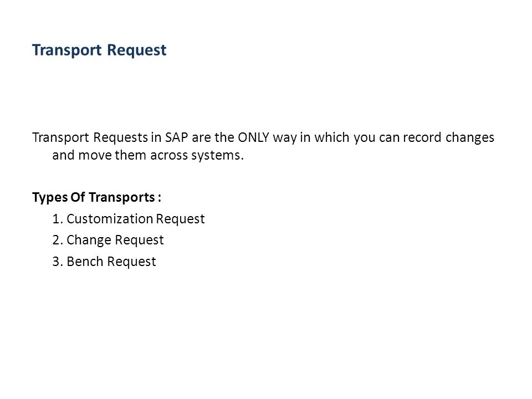Click the colon after Types Of Transports
Screen dimensions: 532x399
click(x=159, y=198)
